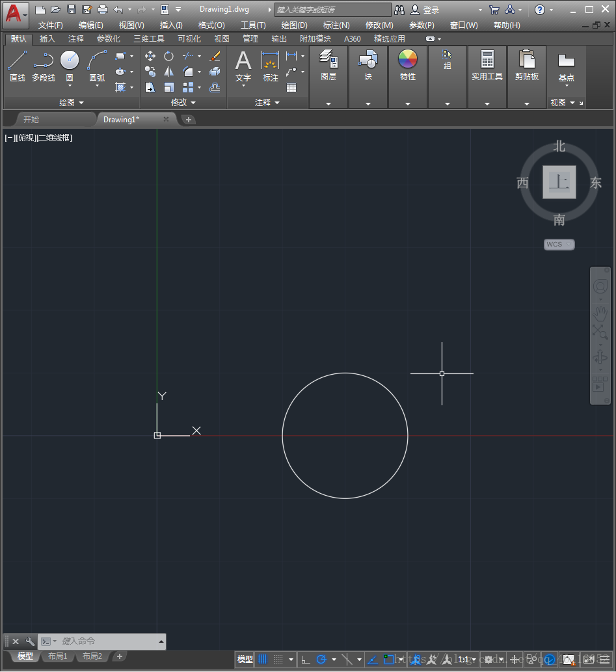Click the Pan hand icon in navigation bar
Screen dimensions: 616x672
pos(600,314)
